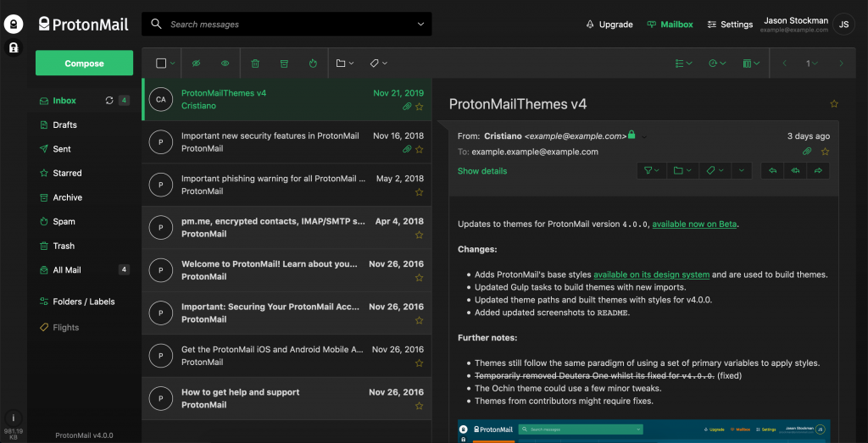The height and width of the screenshot is (443, 868).
Task: Go to the next page arrow
Action: (x=842, y=64)
